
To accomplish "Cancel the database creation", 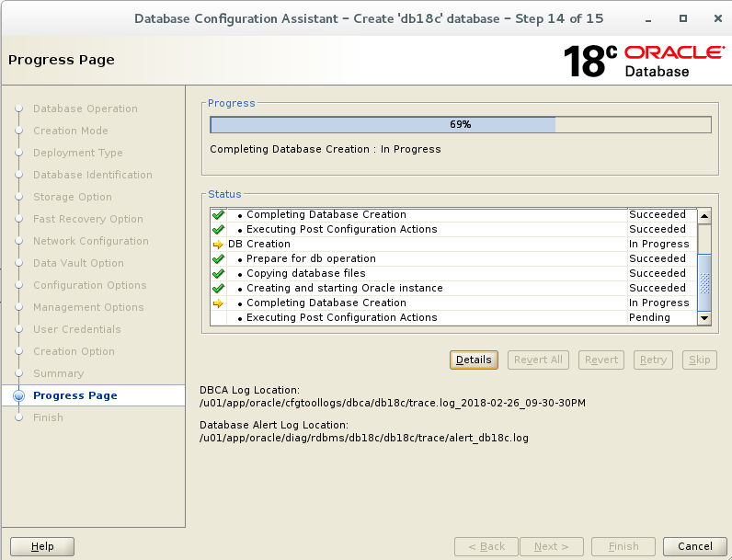I will pyautogui.click(x=694, y=546).
